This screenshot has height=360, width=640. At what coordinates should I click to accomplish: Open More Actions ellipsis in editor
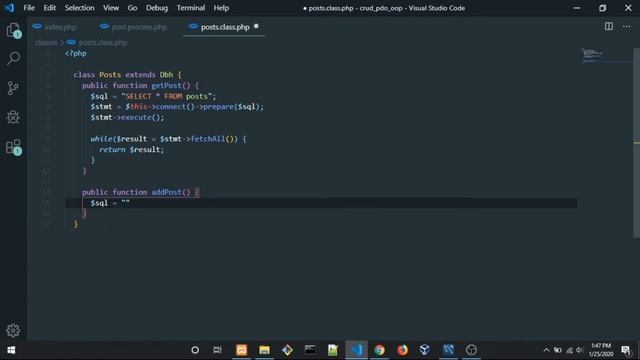pyautogui.click(x=627, y=27)
